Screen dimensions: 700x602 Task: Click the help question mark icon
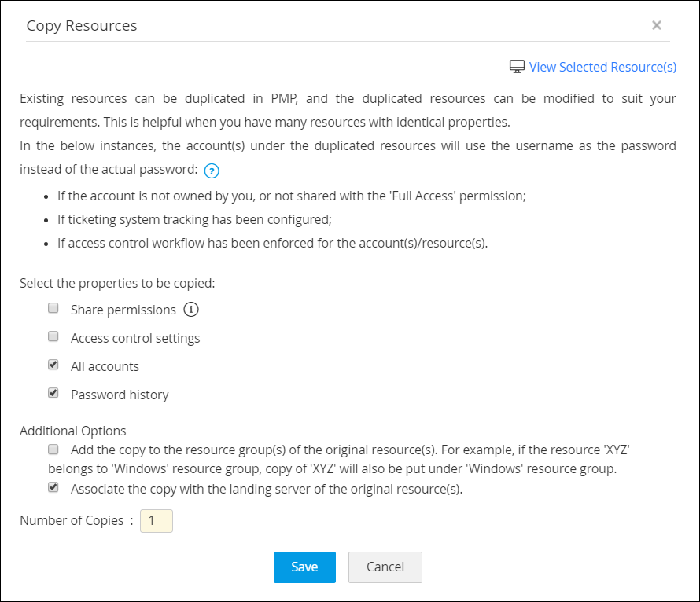(211, 171)
